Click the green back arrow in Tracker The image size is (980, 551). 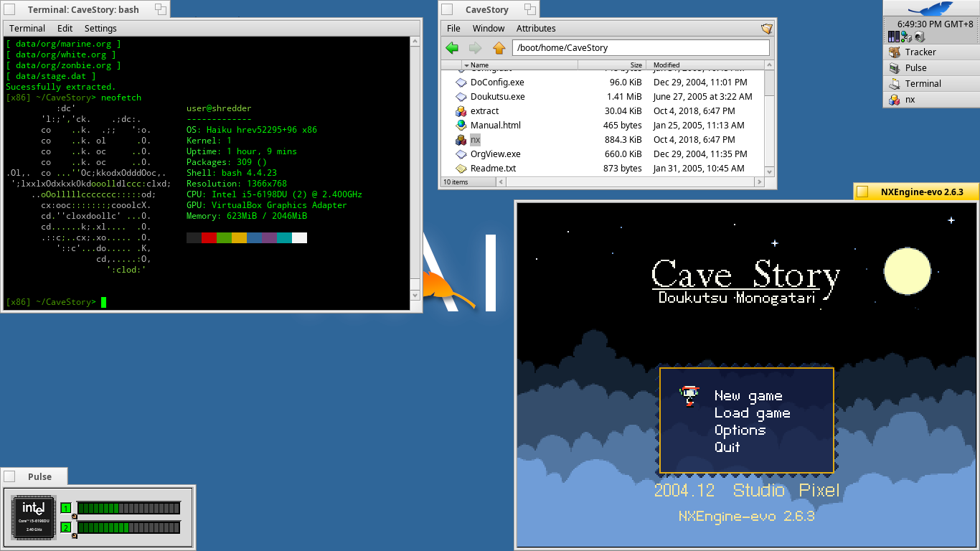452,48
